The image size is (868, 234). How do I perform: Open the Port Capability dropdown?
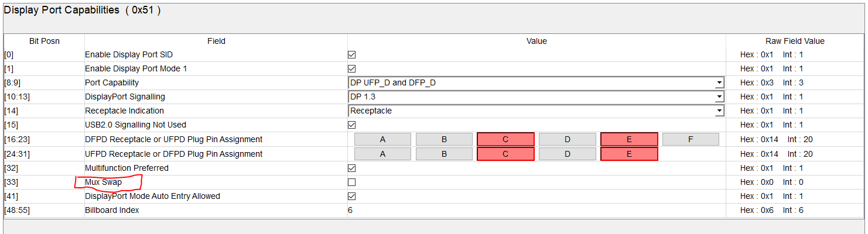719,83
